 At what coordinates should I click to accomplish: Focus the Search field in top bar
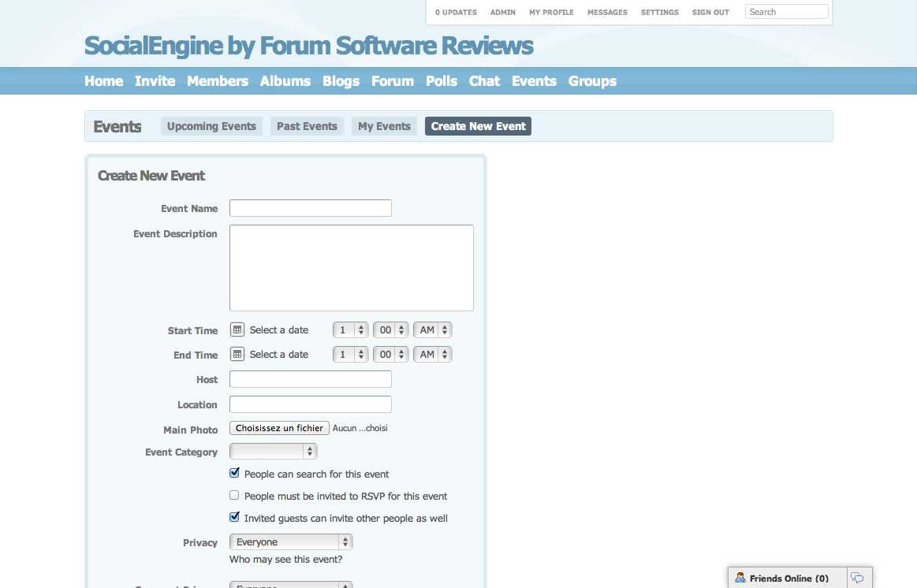787,12
